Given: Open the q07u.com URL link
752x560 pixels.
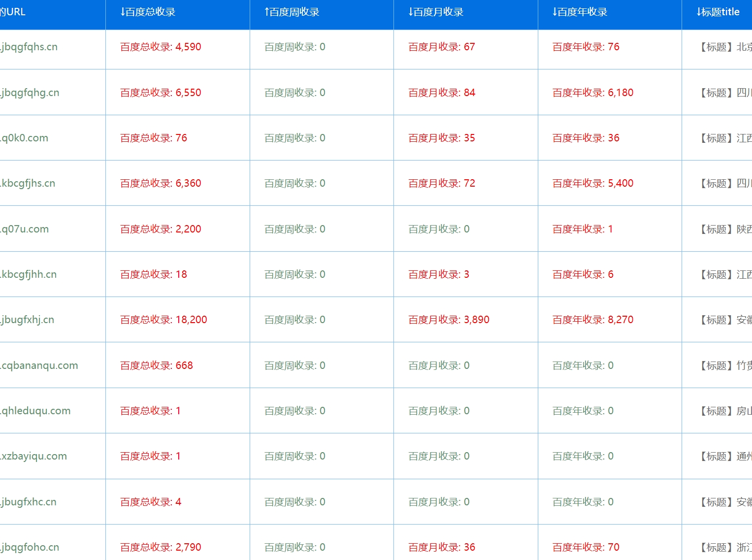Looking at the screenshot, I should [25, 229].
